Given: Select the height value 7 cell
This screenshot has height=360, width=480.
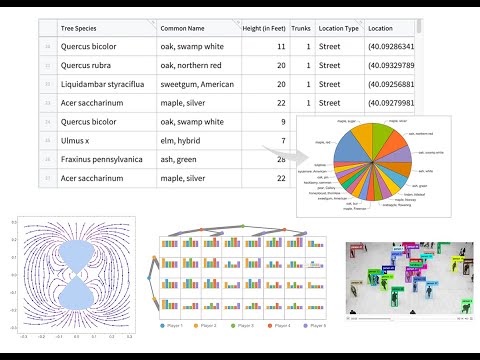Looking at the screenshot, I should click(266, 141).
